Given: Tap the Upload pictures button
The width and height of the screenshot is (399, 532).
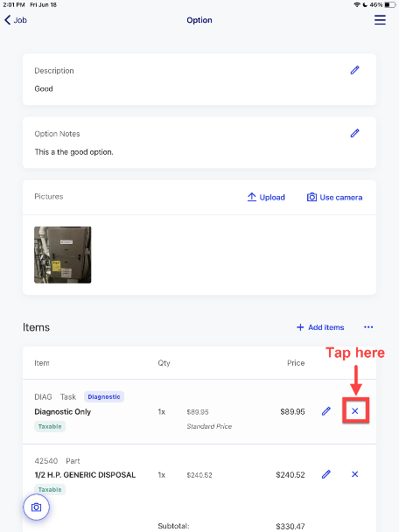Looking at the screenshot, I should coord(266,197).
